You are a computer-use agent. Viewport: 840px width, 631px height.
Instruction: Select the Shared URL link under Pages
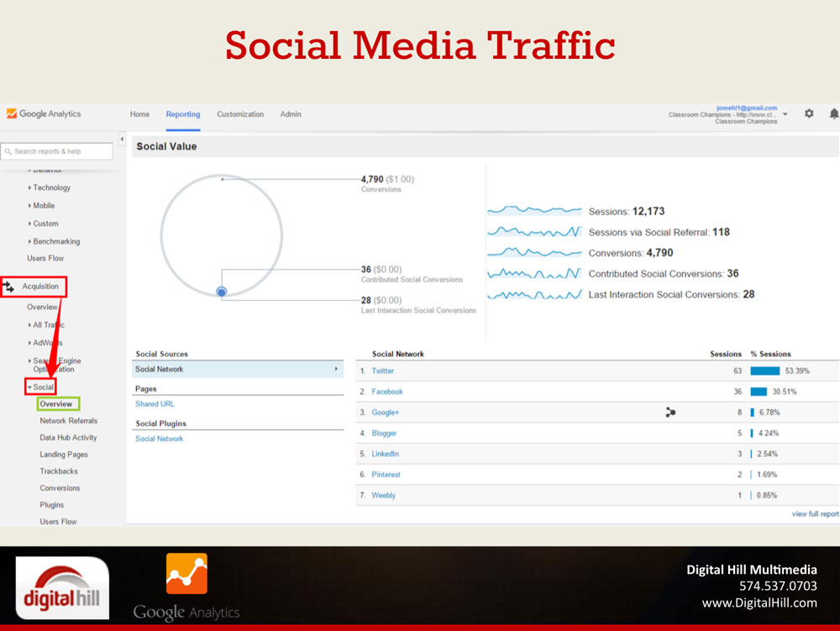(155, 404)
